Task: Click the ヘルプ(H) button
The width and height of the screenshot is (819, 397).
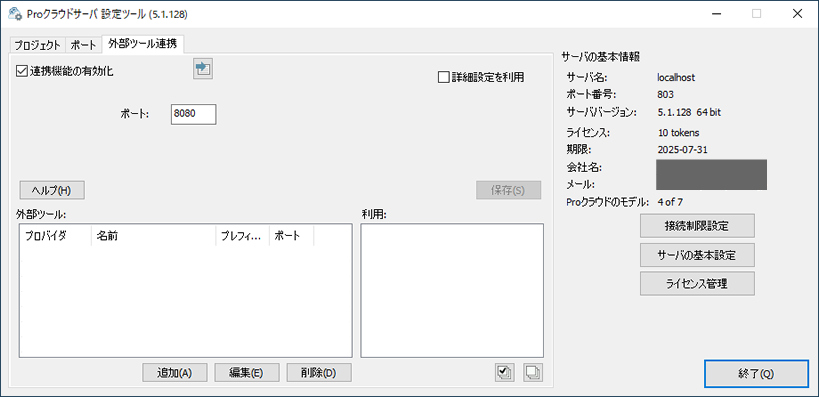Action: pos(52,190)
